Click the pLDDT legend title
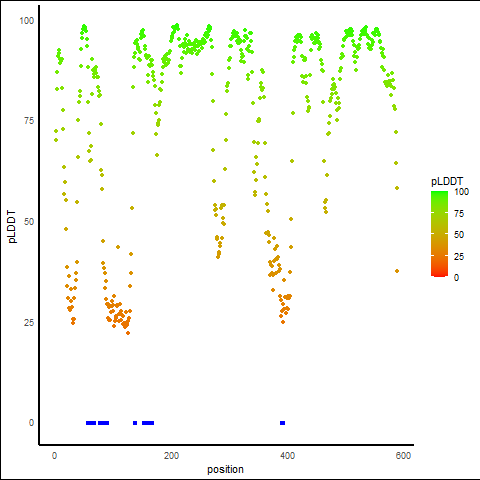 tap(447, 182)
